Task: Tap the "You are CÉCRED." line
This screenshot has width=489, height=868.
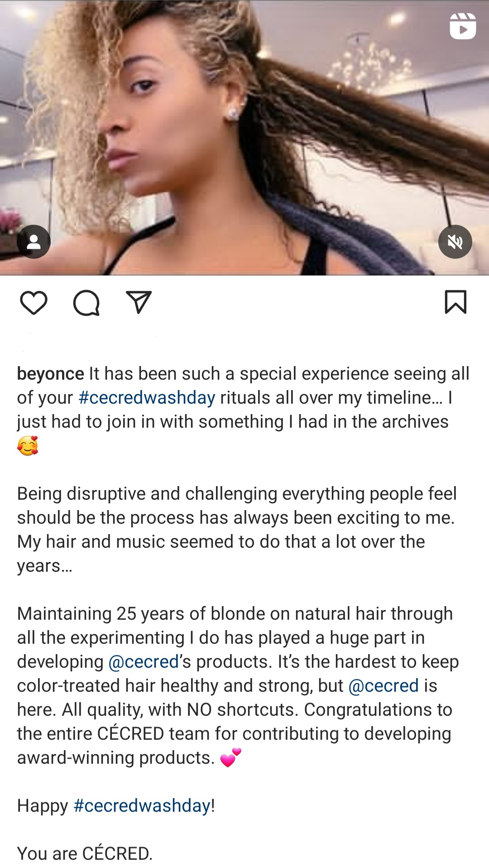Action: click(x=85, y=854)
